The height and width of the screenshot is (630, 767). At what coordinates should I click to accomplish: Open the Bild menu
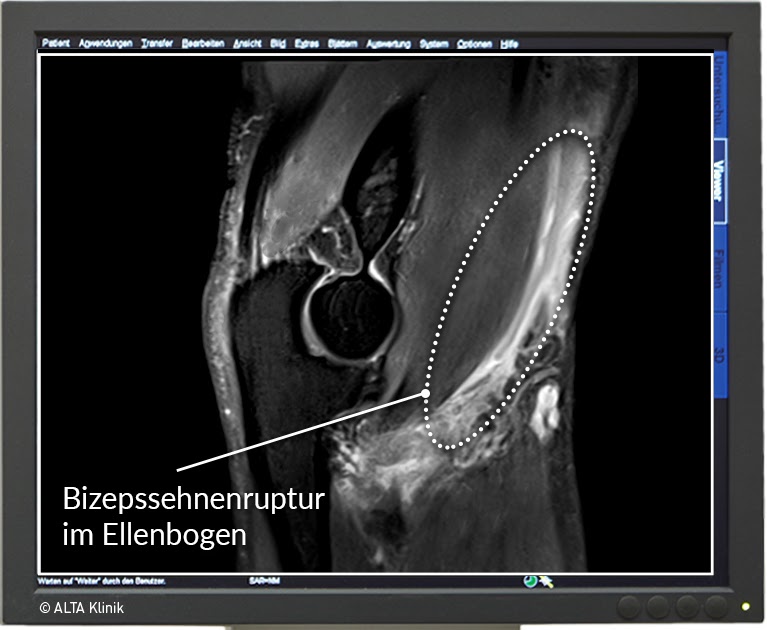click(278, 44)
